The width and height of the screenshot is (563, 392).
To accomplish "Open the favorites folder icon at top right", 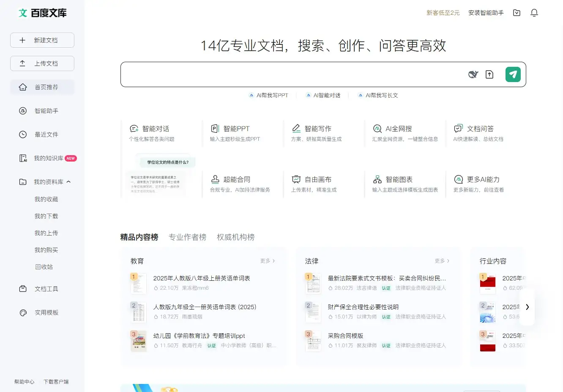I will click(x=517, y=13).
